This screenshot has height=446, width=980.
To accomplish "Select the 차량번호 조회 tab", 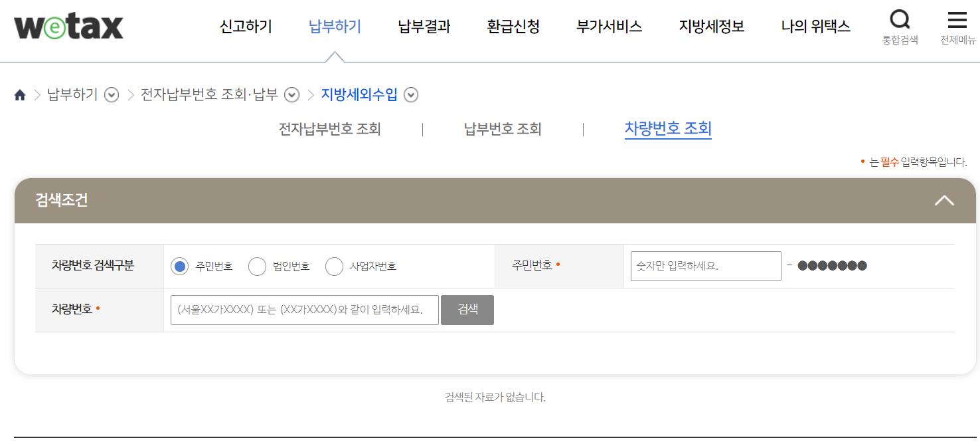I will [x=668, y=128].
